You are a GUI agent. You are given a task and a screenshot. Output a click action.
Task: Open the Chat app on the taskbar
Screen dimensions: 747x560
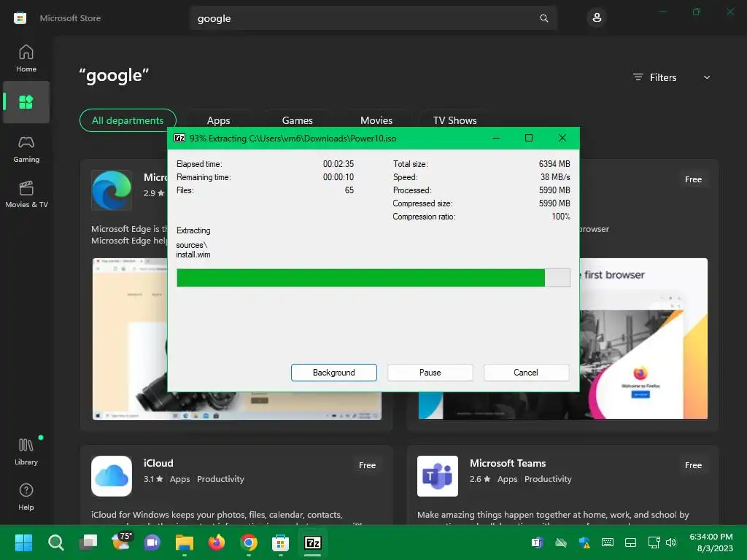click(152, 542)
